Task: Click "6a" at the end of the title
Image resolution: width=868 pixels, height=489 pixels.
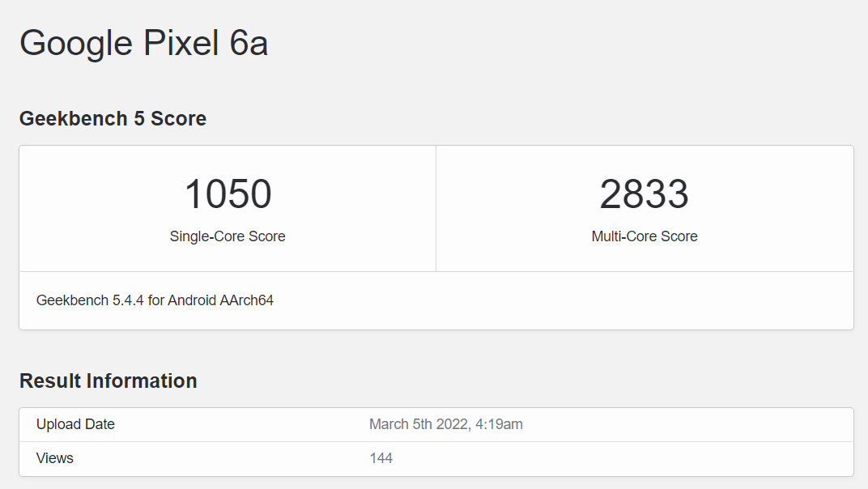Action: point(249,43)
